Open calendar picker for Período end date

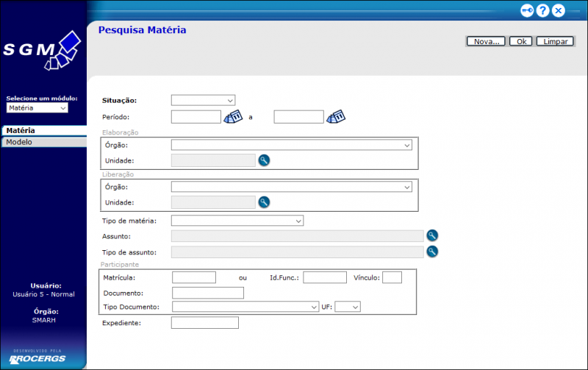click(x=336, y=117)
